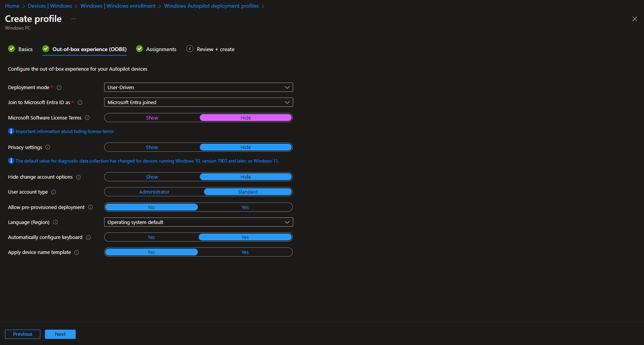The height and width of the screenshot is (345, 644).
Task: Set Hide change account options to Hide
Action: [x=246, y=177]
